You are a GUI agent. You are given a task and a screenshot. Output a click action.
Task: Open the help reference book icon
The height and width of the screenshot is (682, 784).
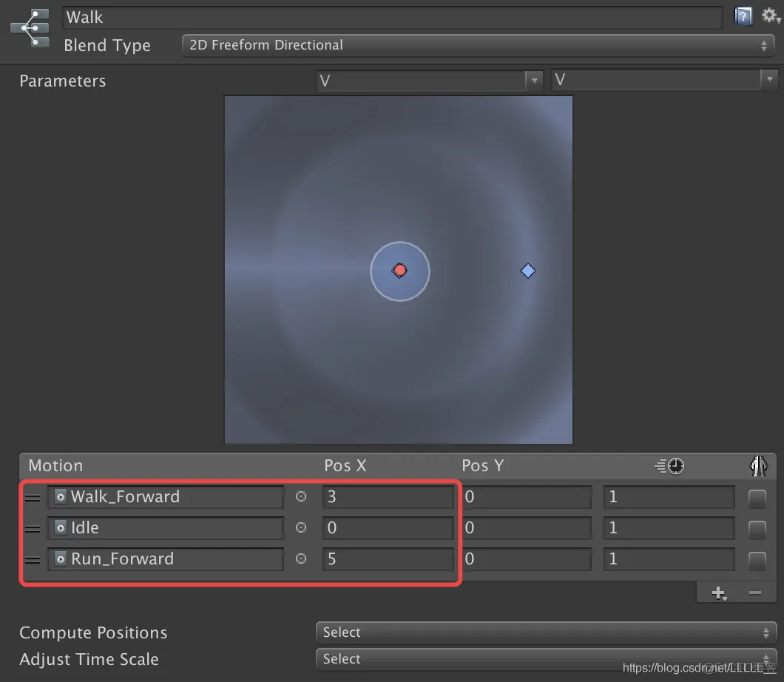743,16
